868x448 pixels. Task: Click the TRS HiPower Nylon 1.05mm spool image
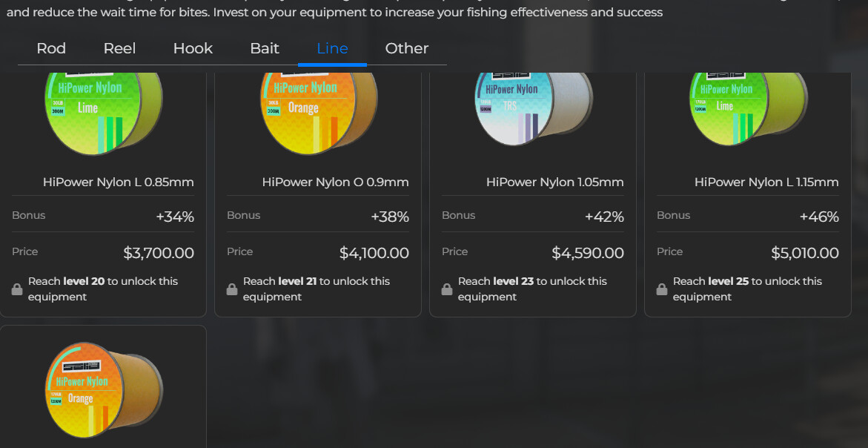click(534, 109)
